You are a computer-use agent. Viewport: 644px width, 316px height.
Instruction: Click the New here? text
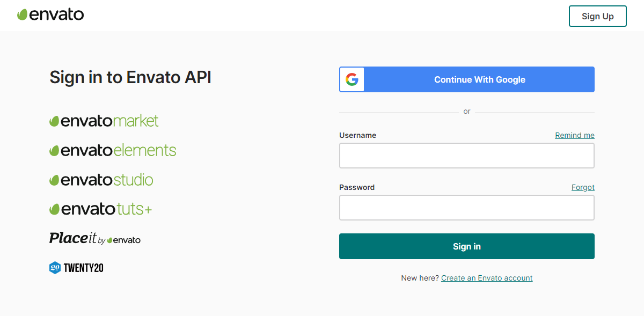[x=420, y=278]
